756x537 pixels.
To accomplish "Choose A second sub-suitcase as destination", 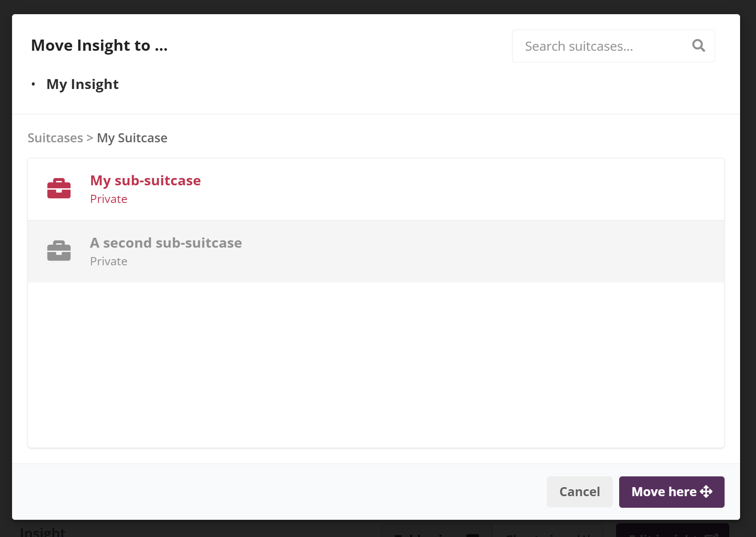I will tap(166, 243).
